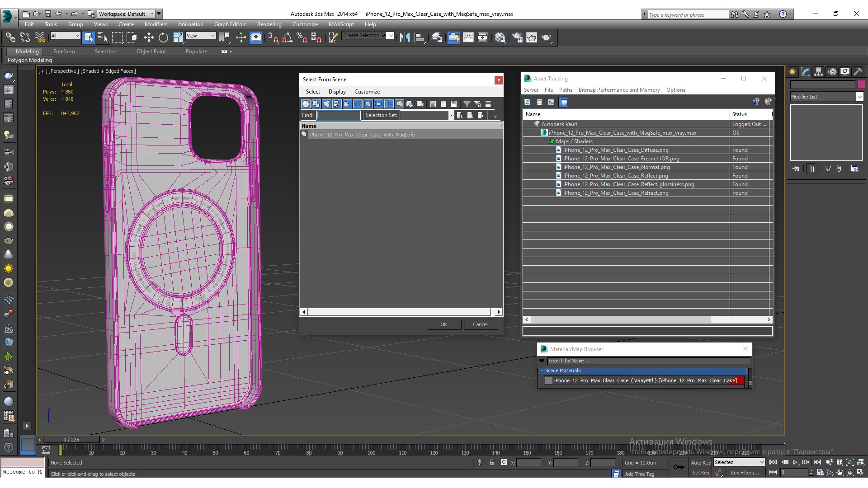Open the Utilities command panel tab

point(858,72)
